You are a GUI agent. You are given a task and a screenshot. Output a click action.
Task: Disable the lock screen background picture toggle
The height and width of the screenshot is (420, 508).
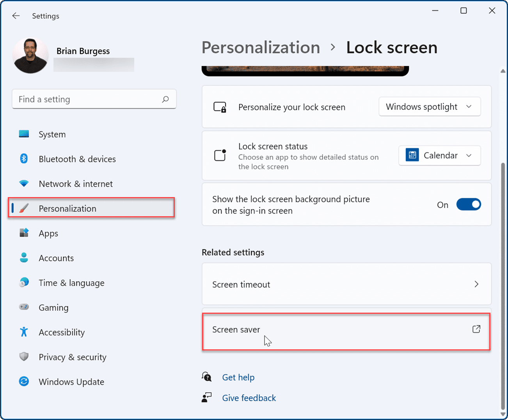coord(469,204)
